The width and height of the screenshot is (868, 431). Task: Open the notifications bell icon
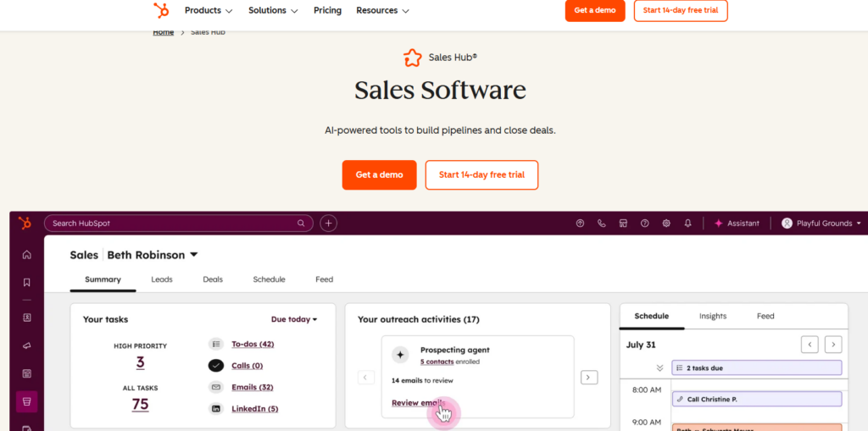click(x=688, y=224)
